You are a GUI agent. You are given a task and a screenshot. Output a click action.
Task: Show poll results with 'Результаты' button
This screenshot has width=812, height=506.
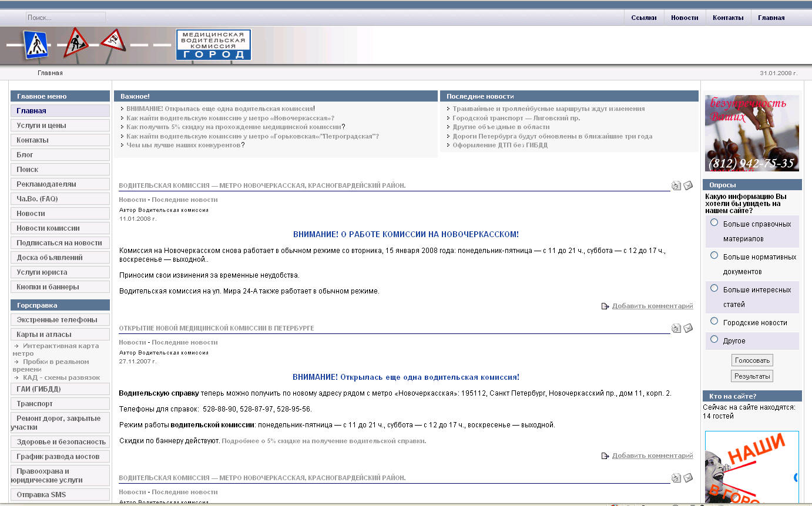(x=752, y=376)
